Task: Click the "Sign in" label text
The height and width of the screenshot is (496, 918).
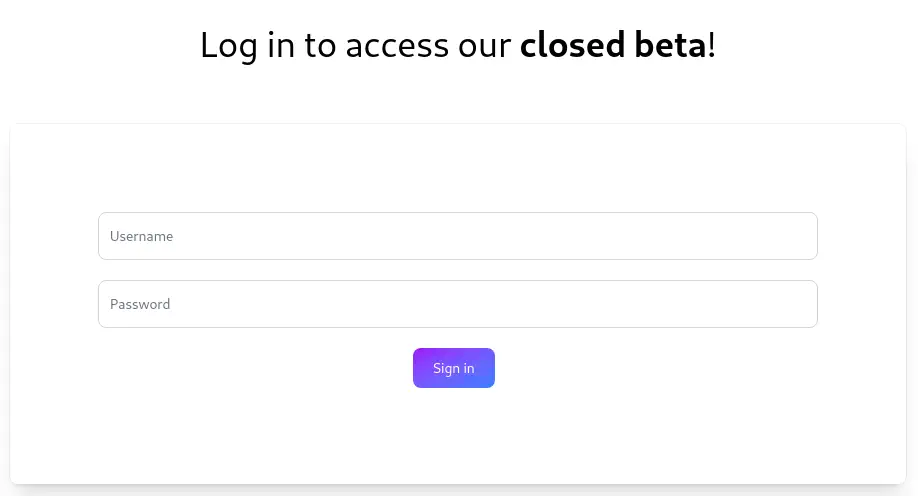Action: click(x=454, y=368)
